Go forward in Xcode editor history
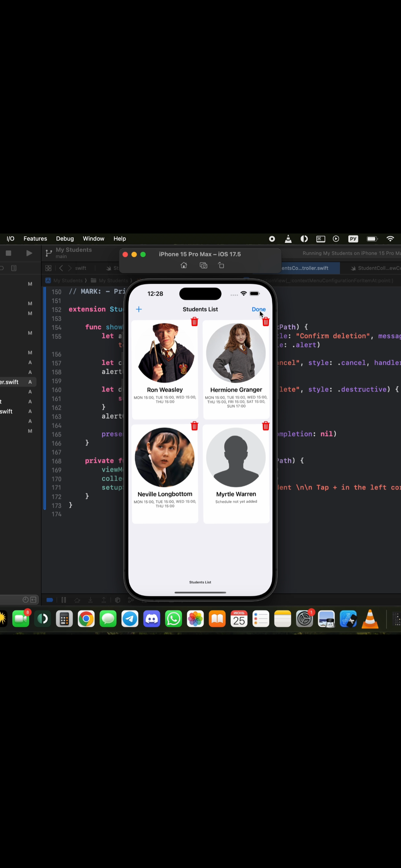This screenshot has width=401, height=868. point(70,268)
